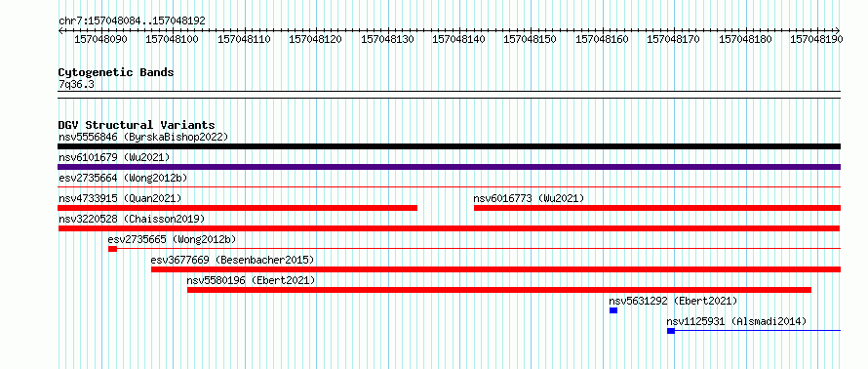Screen dimensions: 868x369
Task: Select the 7q36.3 band label
Action: click(76, 84)
